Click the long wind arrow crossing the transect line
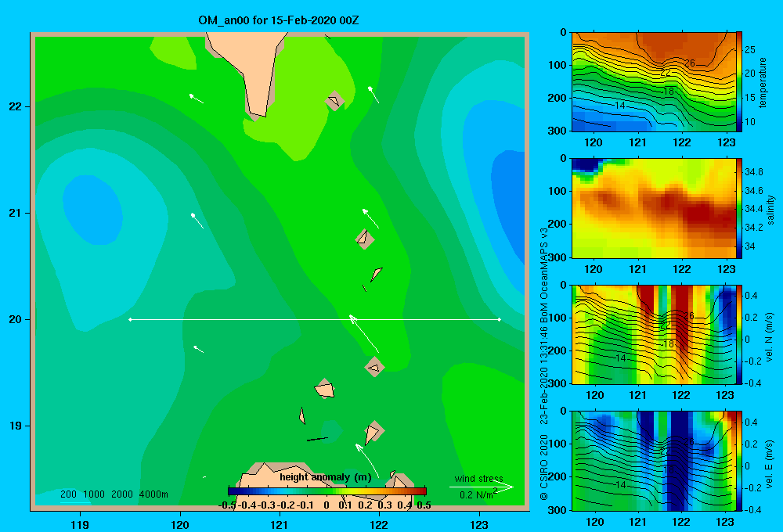 coord(364,333)
